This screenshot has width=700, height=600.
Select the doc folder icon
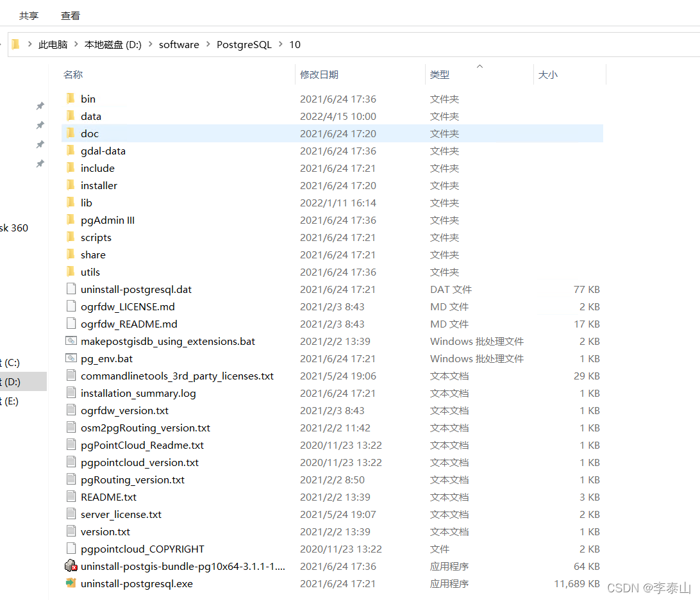pos(71,133)
